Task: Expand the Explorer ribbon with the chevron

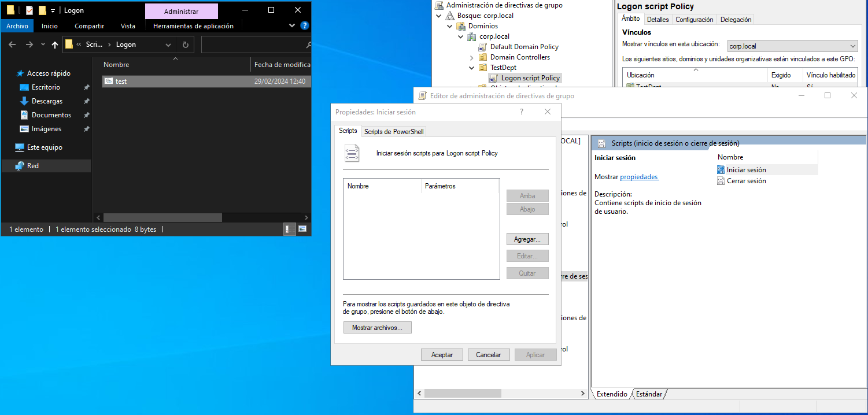Action: (293, 26)
